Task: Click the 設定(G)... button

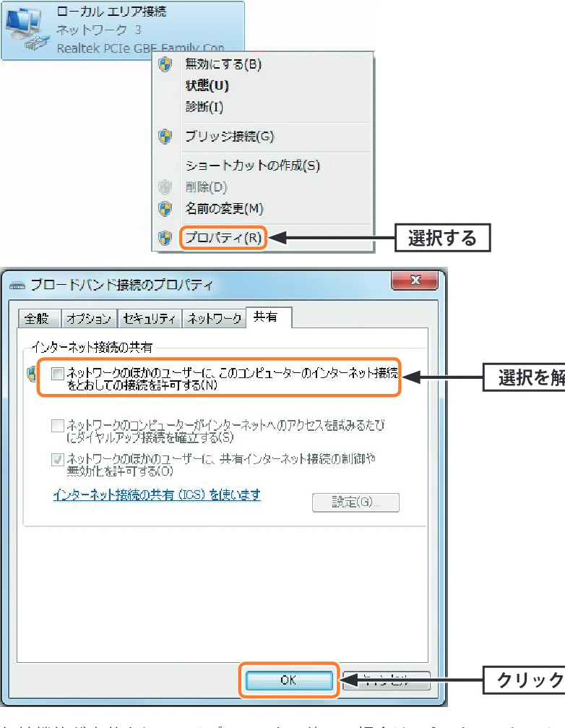Action: click(355, 502)
